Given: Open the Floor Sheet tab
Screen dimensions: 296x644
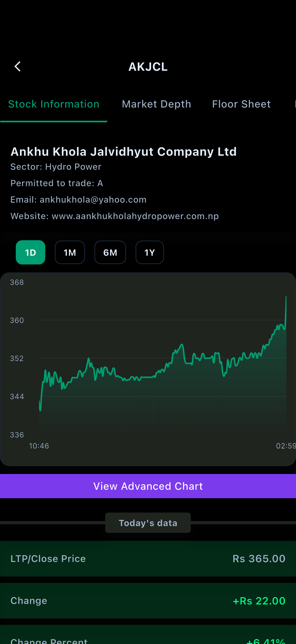Looking at the screenshot, I should [241, 104].
